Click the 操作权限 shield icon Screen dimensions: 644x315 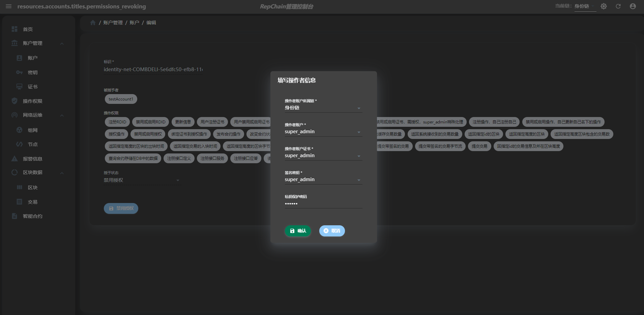14,101
